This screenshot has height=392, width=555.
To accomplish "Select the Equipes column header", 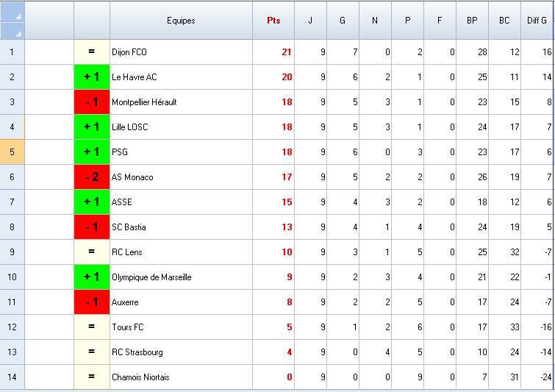I will (181, 21).
